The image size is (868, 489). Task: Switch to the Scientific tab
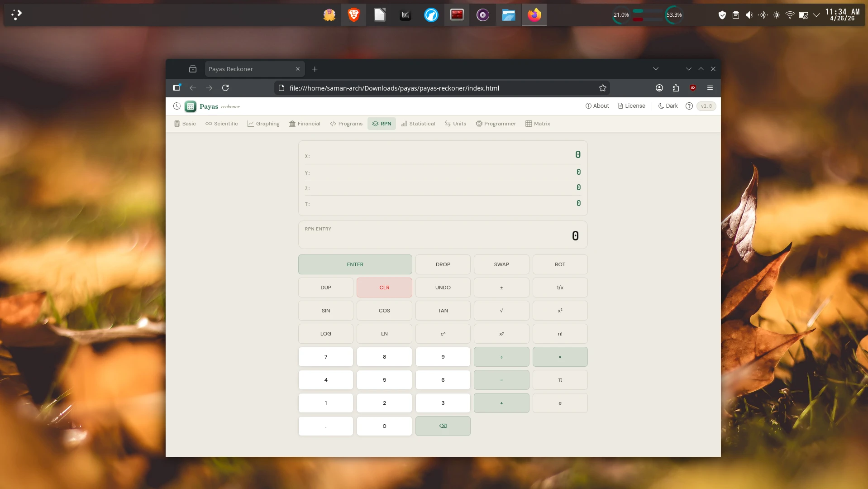point(221,124)
